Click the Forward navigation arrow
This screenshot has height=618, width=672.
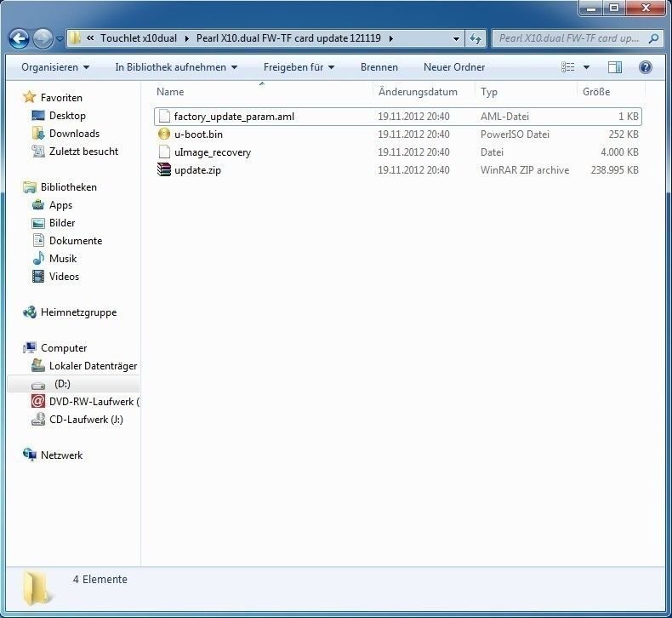tap(43, 39)
